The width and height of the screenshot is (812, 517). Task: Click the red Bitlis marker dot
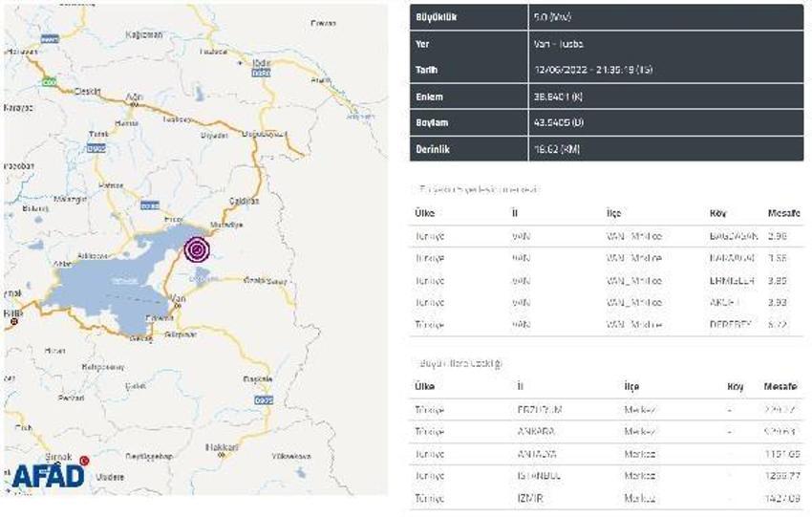(14, 322)
